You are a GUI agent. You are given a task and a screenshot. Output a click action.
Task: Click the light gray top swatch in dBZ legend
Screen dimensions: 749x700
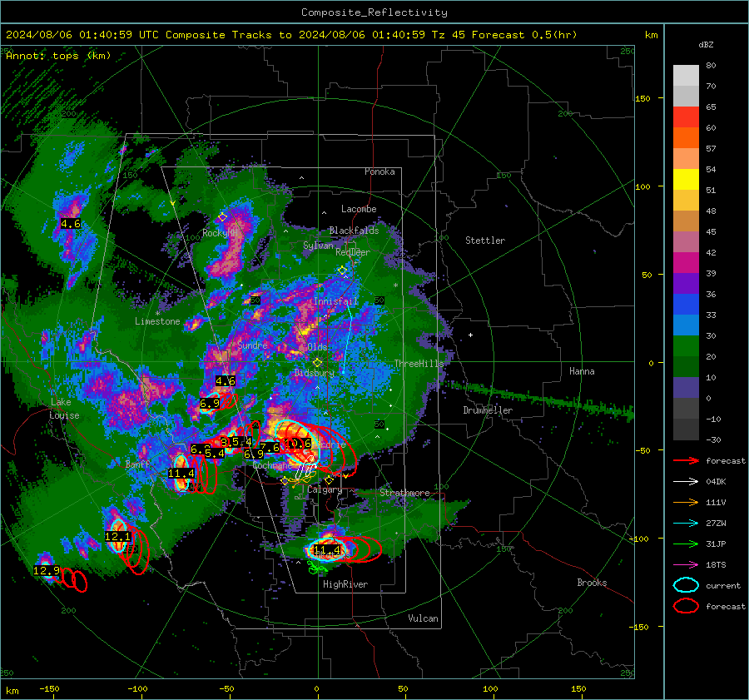coord(686,76)
